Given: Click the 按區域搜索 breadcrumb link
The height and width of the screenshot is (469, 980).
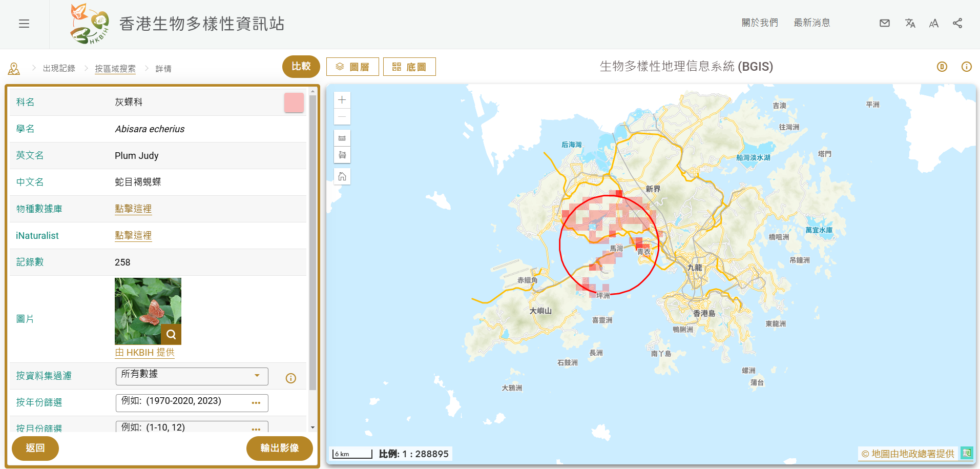Looking at the screenshot, I should [115, 69].
